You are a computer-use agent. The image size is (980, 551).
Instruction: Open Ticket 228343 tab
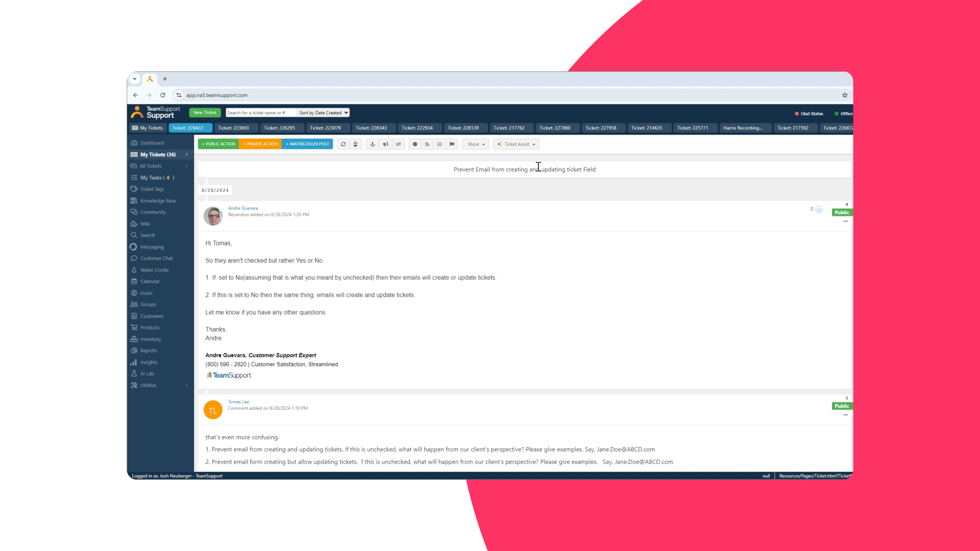pyautogui.click(x=371, y=128)
